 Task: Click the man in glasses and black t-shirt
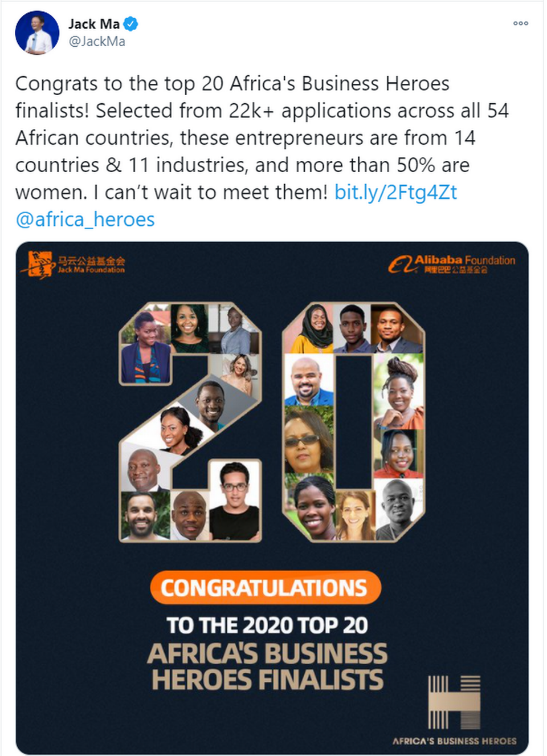click(235, 502)
